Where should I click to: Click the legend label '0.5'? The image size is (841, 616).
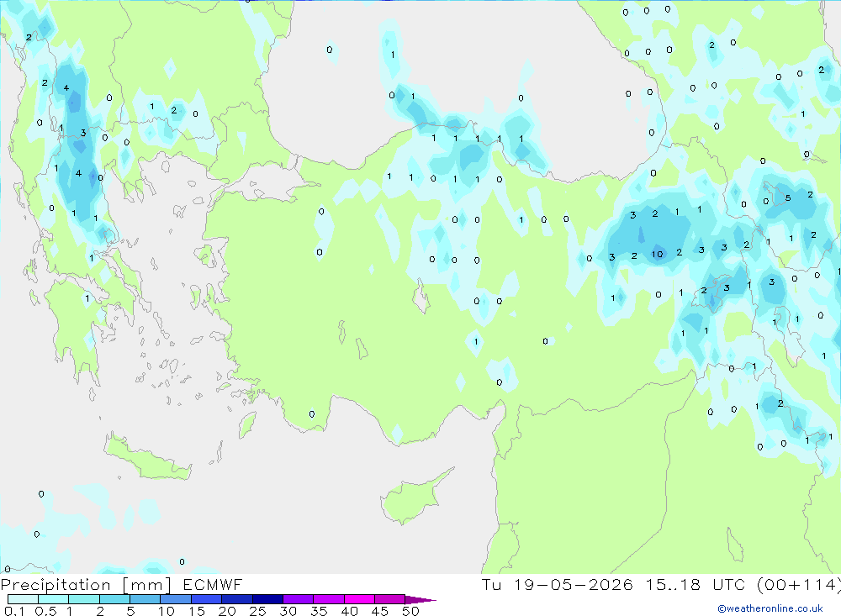click(45, 611)
